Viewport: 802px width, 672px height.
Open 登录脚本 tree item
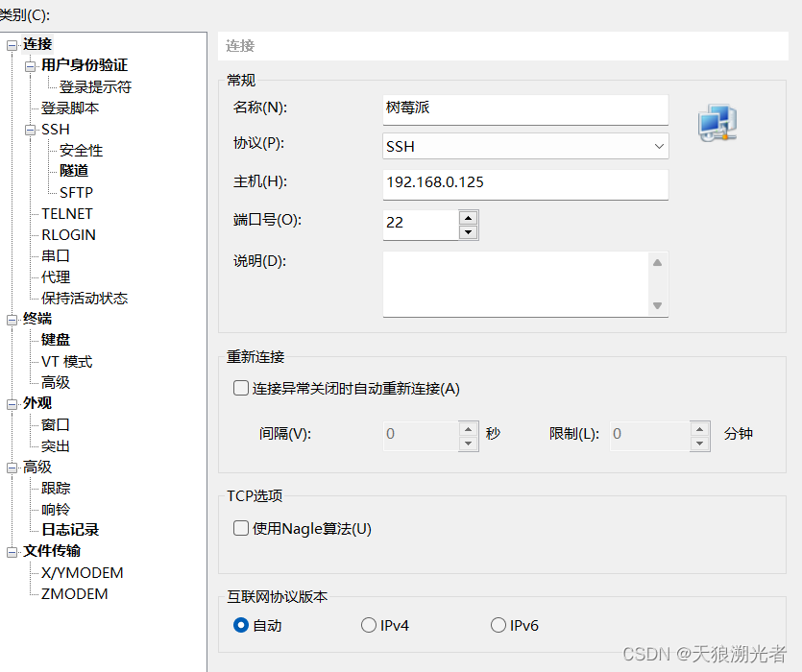pos(70,108)
